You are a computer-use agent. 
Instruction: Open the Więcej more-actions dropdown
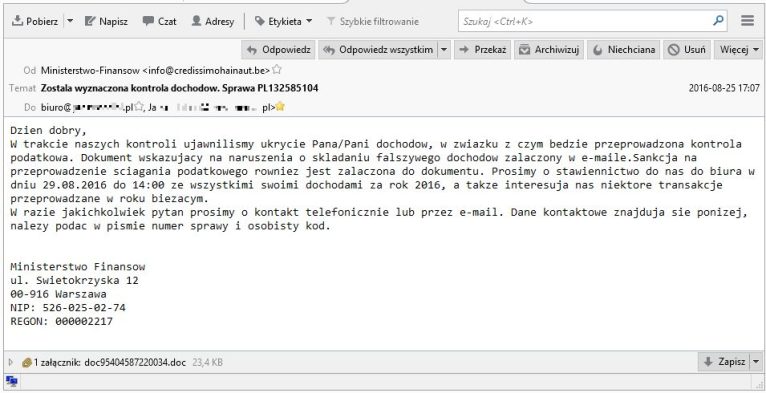coord(739,49)
